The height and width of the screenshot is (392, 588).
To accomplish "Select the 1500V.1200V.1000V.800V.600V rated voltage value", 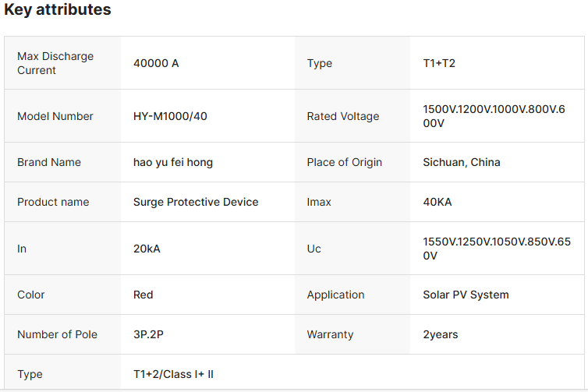I will [493, 116].
